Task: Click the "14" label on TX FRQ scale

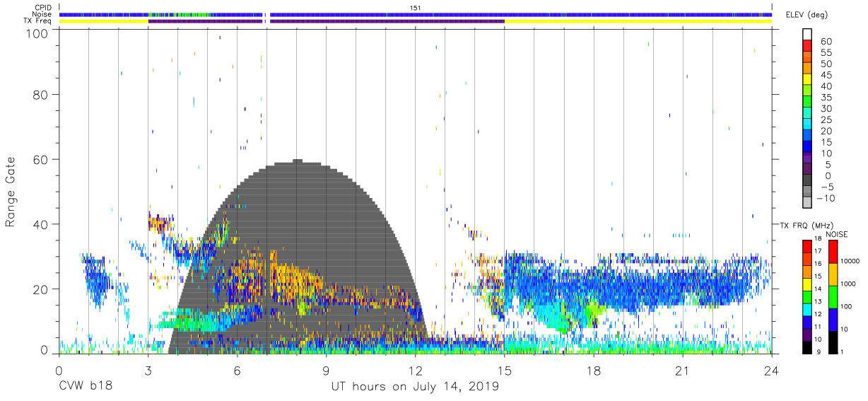Action: (819, 289)
